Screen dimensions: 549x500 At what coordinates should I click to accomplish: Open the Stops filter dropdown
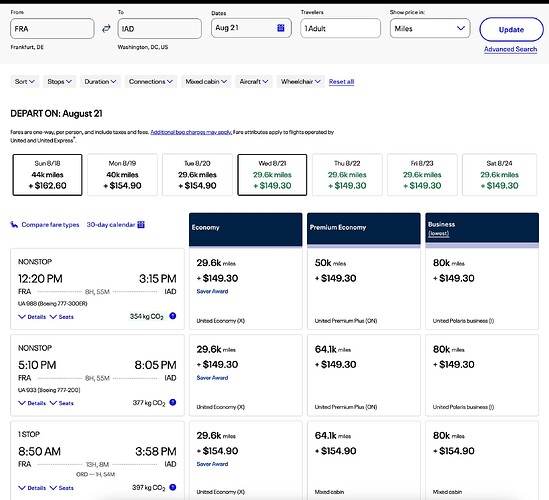click(x=60, y=81)
